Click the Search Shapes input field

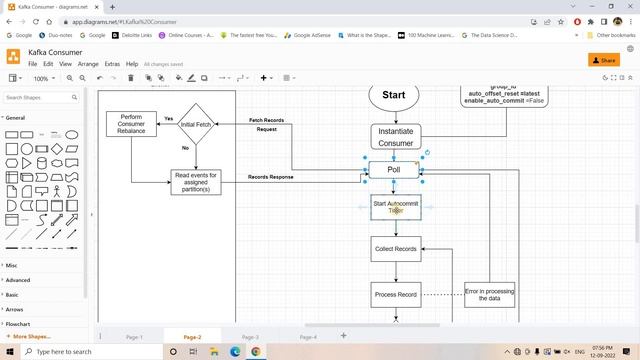coord(40,98)
